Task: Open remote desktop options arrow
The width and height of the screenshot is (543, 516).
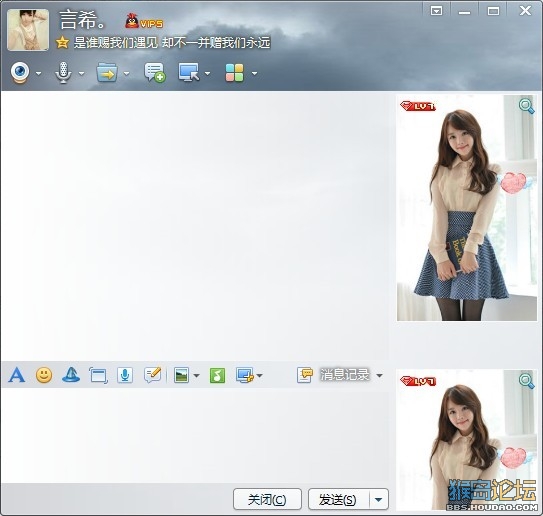Action: [207, 73]
